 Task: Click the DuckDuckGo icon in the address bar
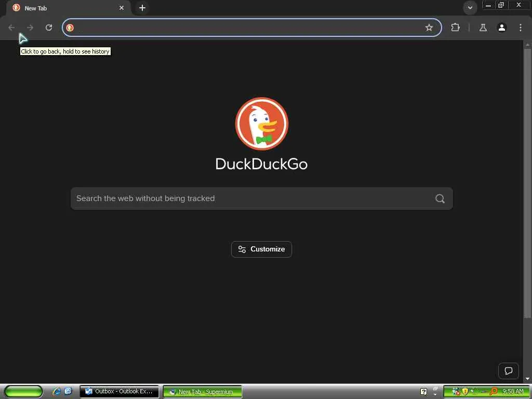70,28
